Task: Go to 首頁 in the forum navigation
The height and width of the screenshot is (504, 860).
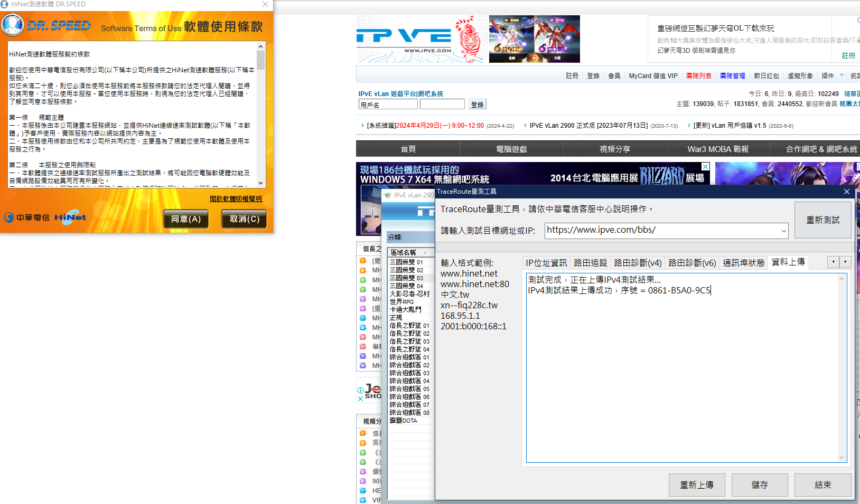Action: tap(408, 149)
